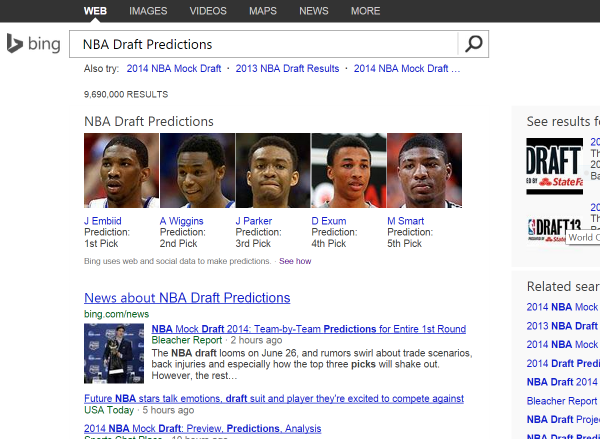Click J Embiid's photo
Screen dimensions: 600x439
click(x=121, y=170)
